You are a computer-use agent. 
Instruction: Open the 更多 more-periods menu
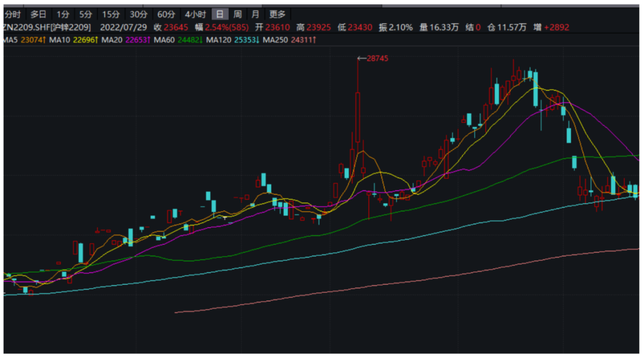tap(277, 14)
